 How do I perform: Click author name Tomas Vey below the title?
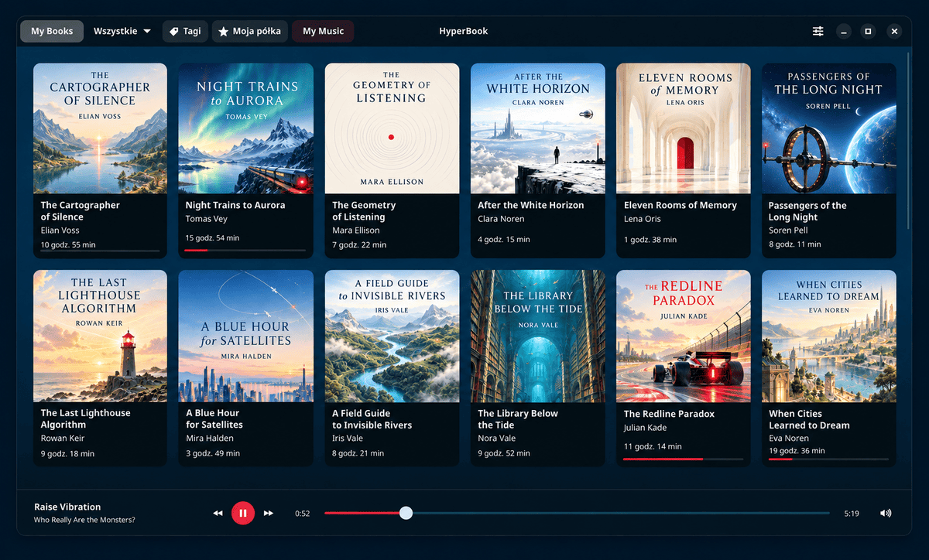pyautogui.click(x=208, y=219)
